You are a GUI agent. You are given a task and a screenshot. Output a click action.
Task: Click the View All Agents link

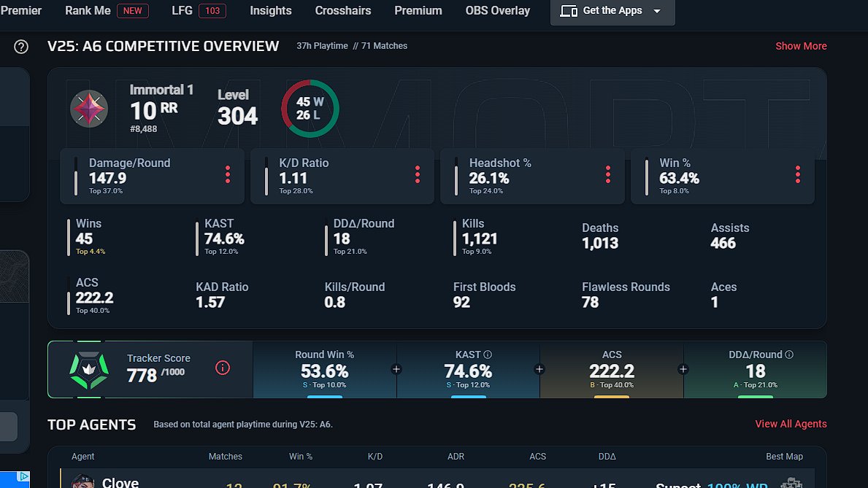(791, 424)
